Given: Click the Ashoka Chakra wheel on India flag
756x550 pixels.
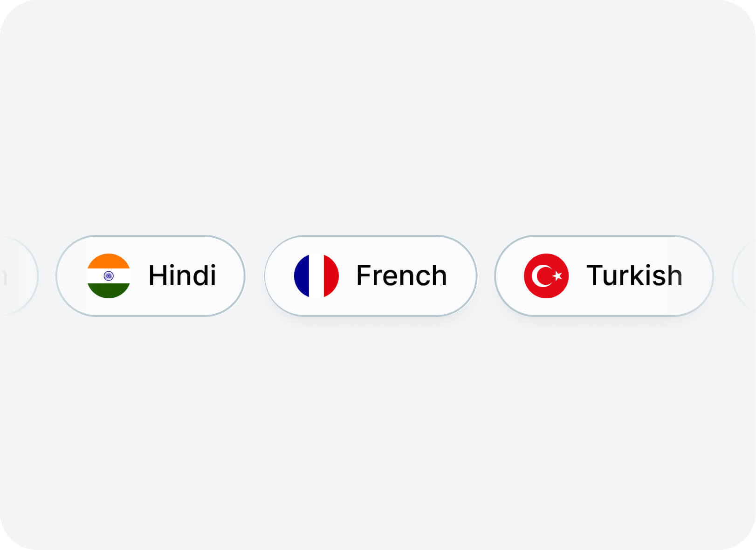Looking at the screenshot, I should (109, 276).
